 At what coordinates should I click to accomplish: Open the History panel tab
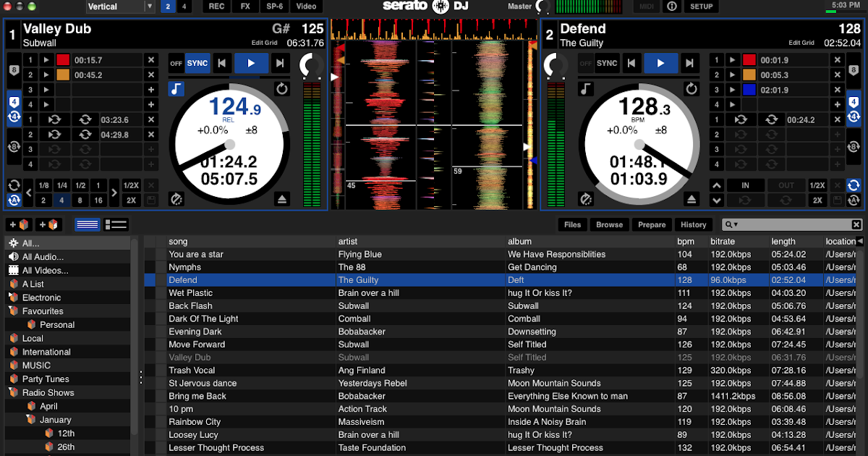tap(693, 225)
